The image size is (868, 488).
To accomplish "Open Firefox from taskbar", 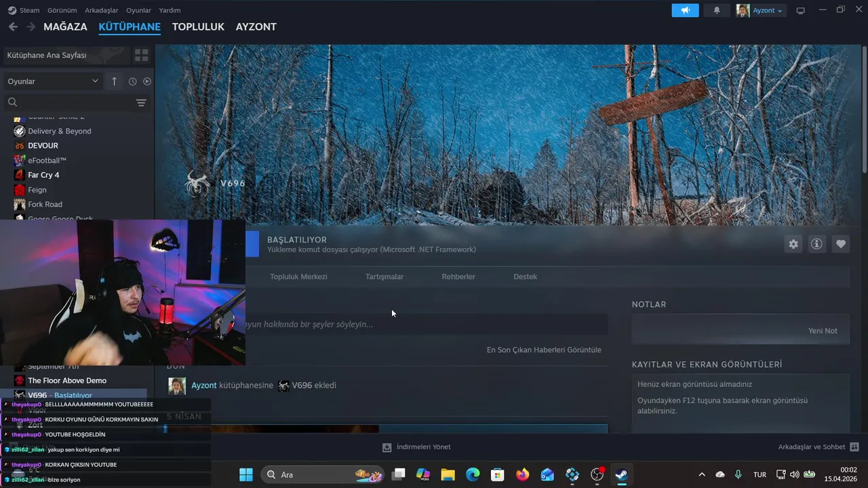I will click(x=522, y=474).
